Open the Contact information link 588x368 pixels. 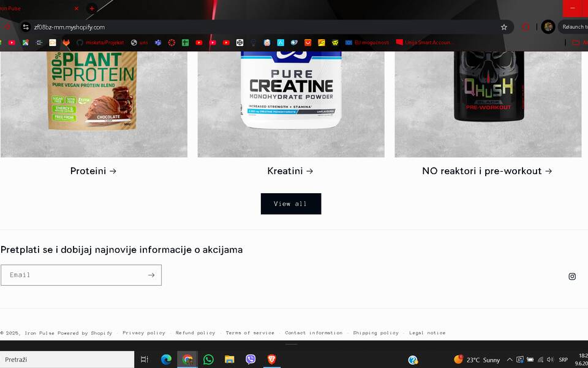(x=314, y=332)
